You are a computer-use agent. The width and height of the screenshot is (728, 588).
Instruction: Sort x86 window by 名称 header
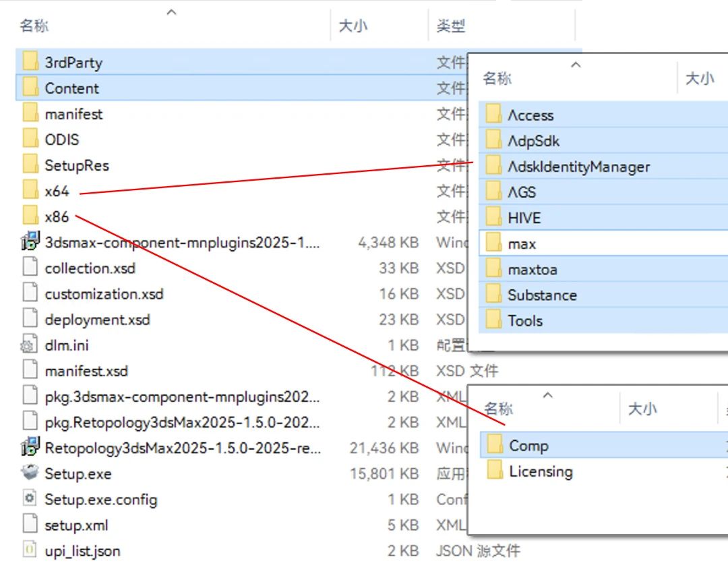(499, 409)
